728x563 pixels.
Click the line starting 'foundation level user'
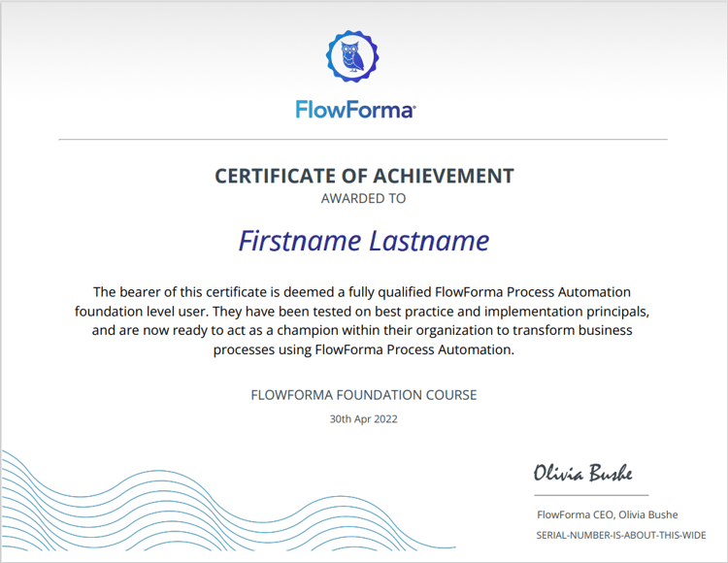coord(362,311)
